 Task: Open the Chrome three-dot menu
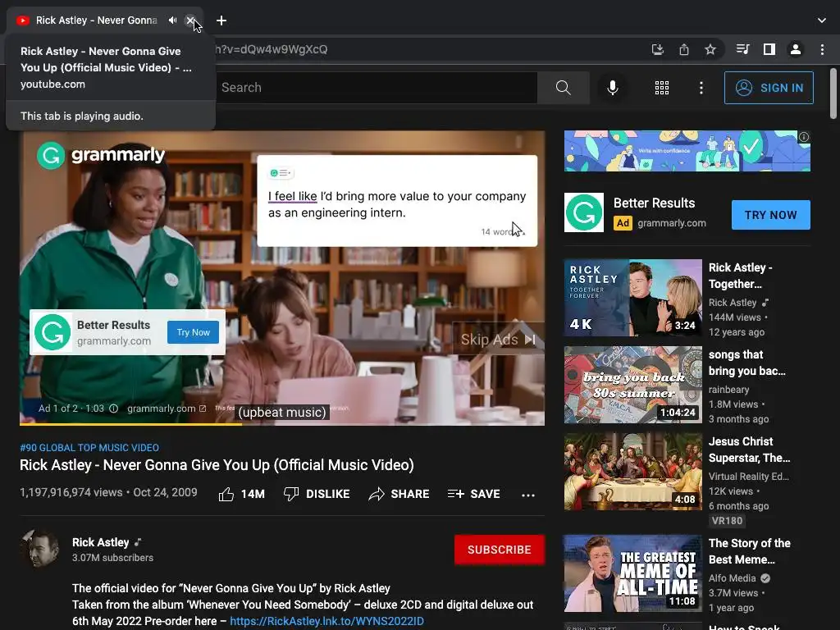click(822, 49)
